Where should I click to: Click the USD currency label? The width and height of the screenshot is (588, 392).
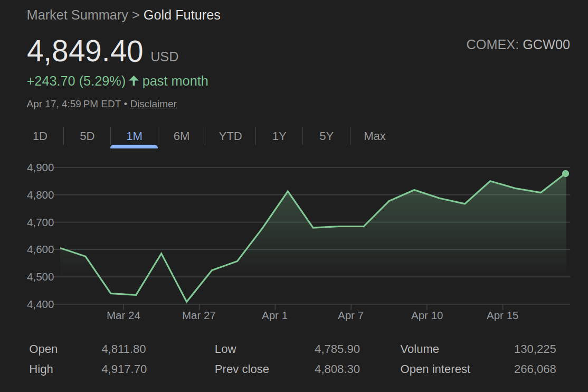(x=165, y=57)
